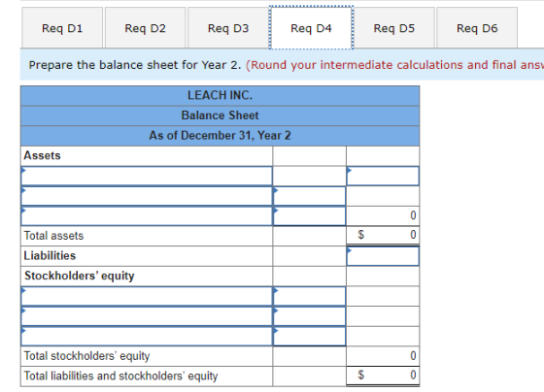Click the Liabilities amount input field
This screenshot has height=392, width=544.
[383, 256]
